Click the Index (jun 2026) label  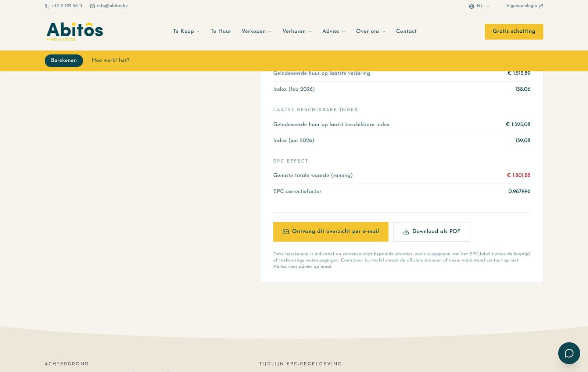tap(294, 141)
